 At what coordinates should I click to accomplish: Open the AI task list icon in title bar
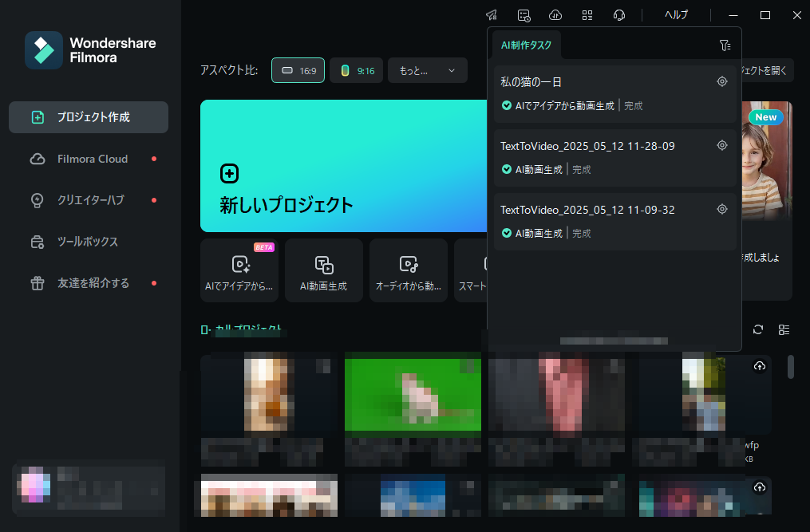(x=524, y=15)
